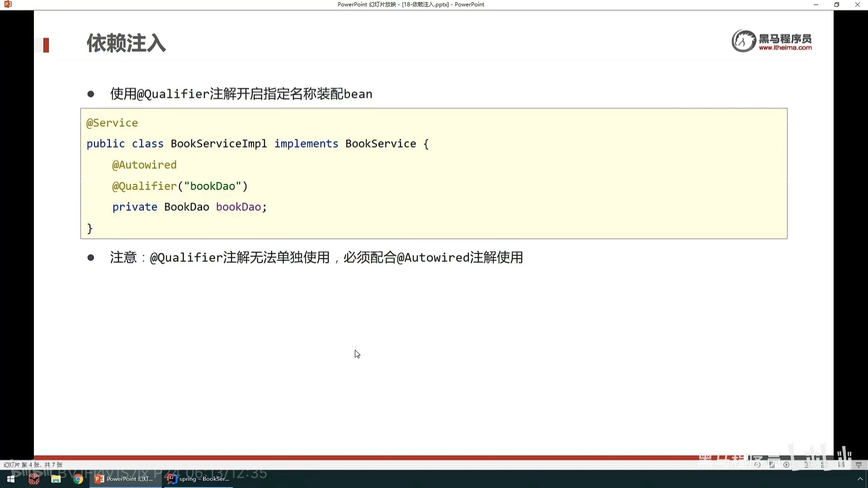Click the slideshow presentation view icon

(859, 465)
